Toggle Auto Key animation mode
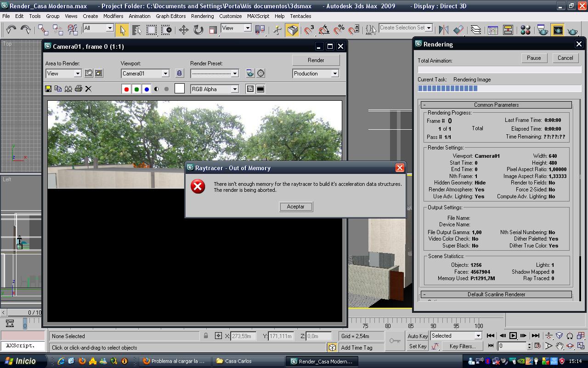Image resolution: width=588 pixels, height=368 pixels. pos(418,336)
